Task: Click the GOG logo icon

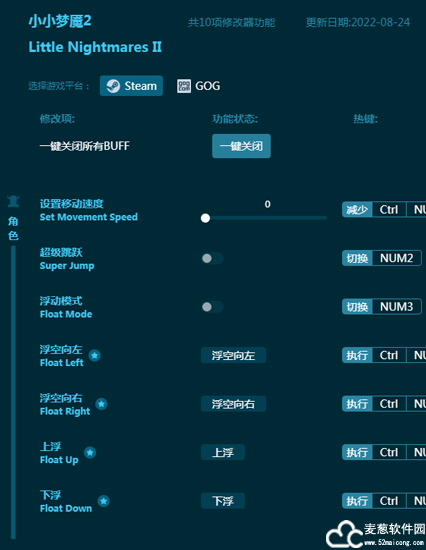Action: coord(184,86)
